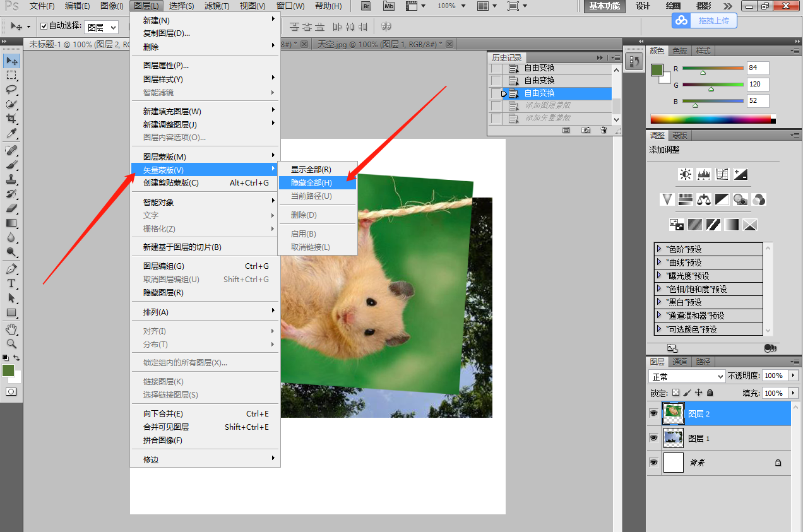Open the auto-select 图层 dropdown
803x532 pixels.
click(101, 27)
